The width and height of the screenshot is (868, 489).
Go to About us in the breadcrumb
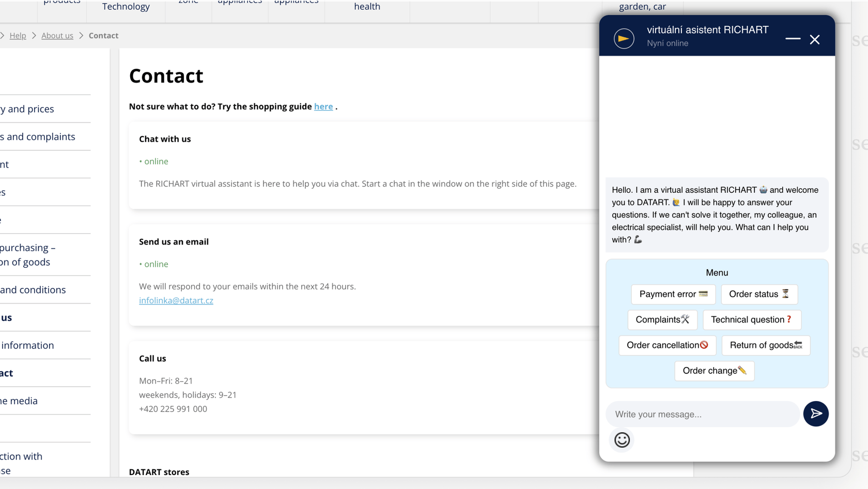coord(57,35)
